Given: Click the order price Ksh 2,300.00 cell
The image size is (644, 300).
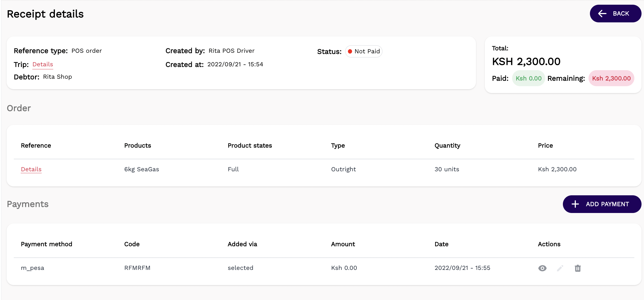Looking at the screenshot, I should [557, 169].
